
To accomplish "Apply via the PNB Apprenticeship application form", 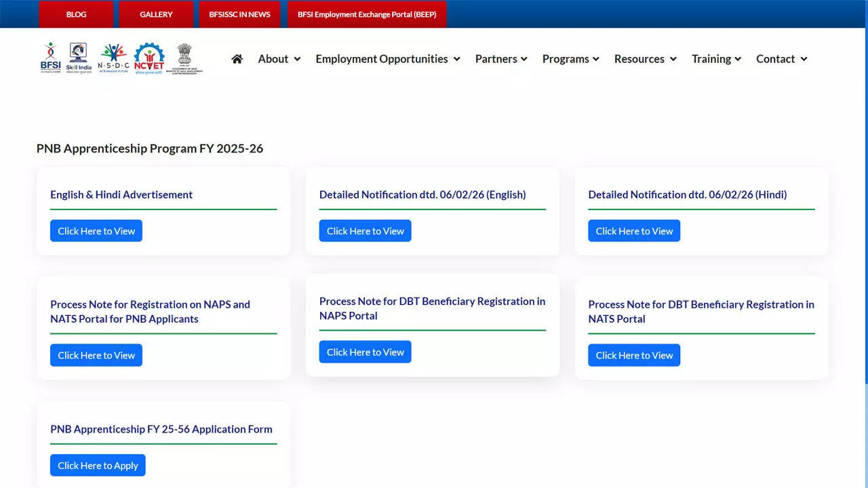I will 97,465.
